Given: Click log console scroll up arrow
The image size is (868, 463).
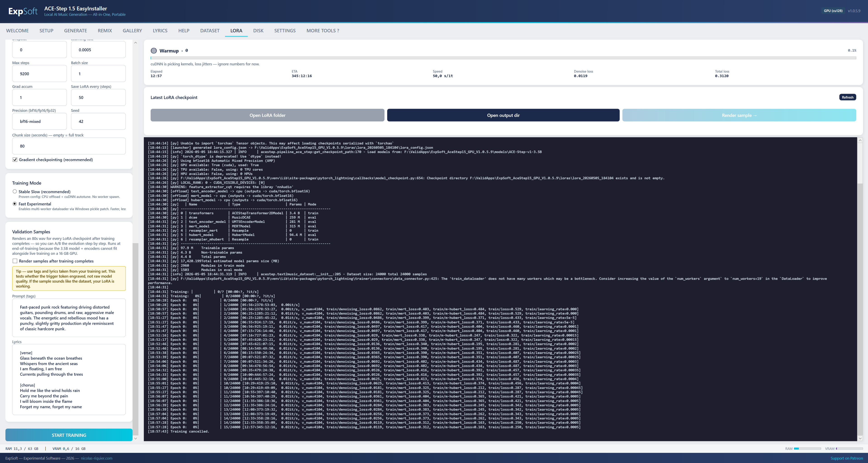Looking at the screenshot, I should tap(860, 140).
